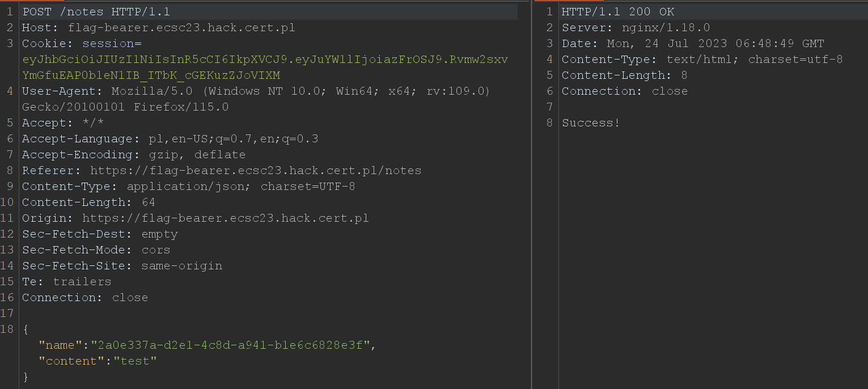The height and width of the screenshot is (389, 868).
Task: Place cursor on the Host header value
Action: click(x=181, y=28)
